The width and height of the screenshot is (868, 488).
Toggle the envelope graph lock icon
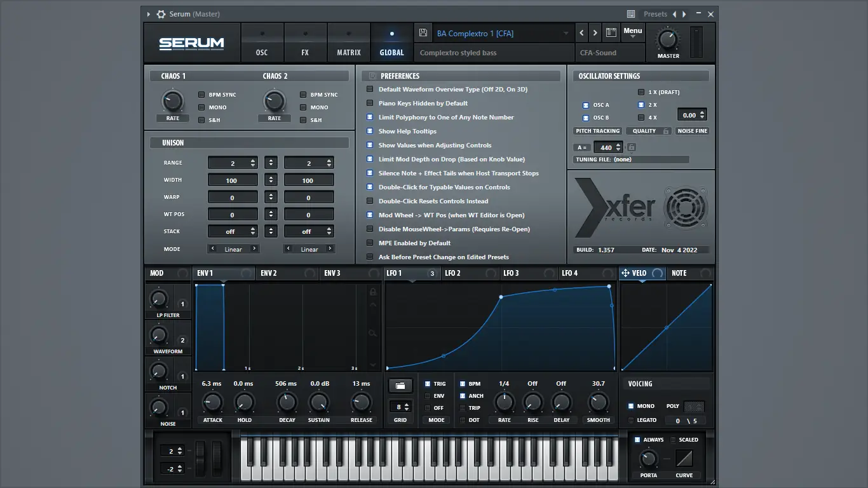point(373,292)
